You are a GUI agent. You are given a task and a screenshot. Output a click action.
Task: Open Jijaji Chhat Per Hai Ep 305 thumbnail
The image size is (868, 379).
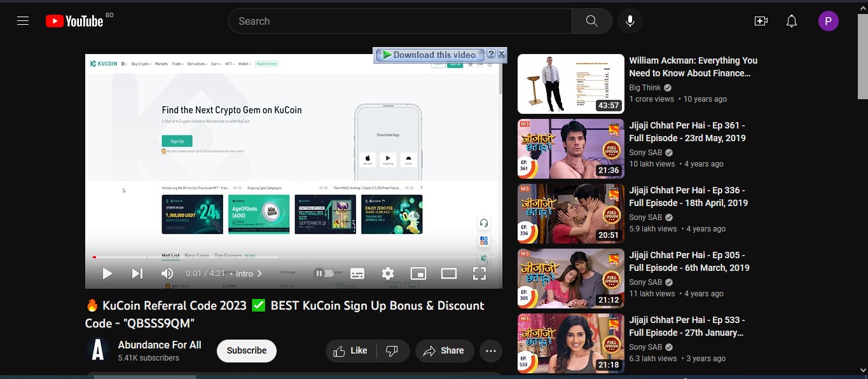click(x=571, y=279)
